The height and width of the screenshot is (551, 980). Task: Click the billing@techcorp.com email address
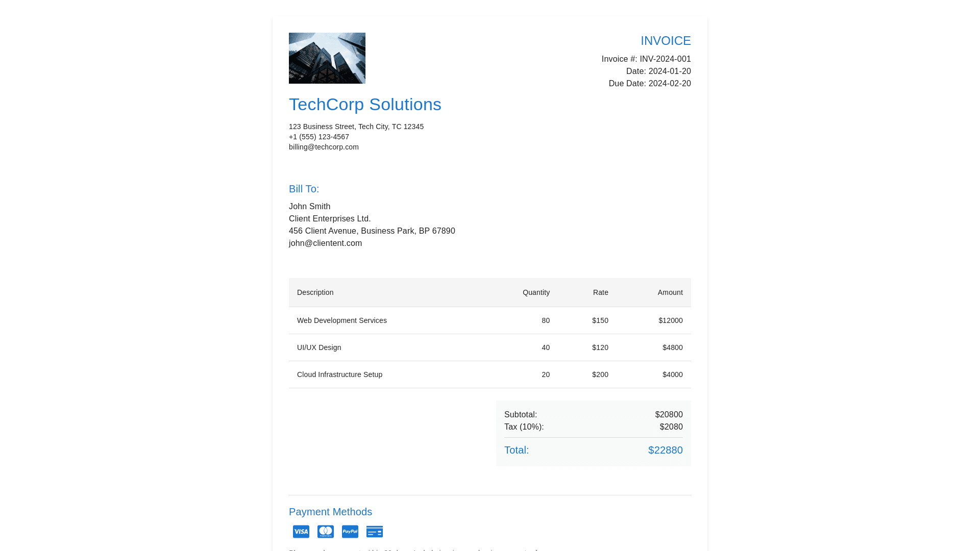[x=324, y=147]
